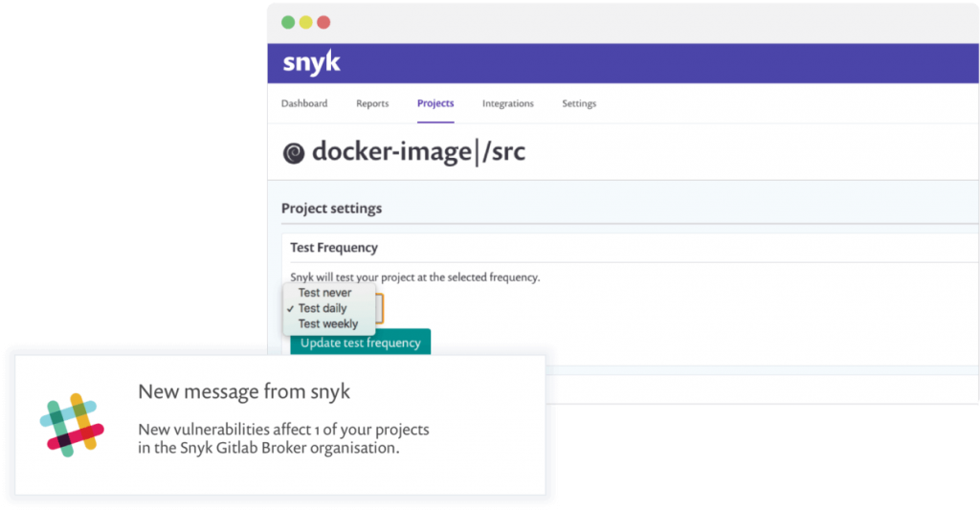Go to the Integrations tab
The height and width of the screenshot is (510, 980).
(507, 103)
